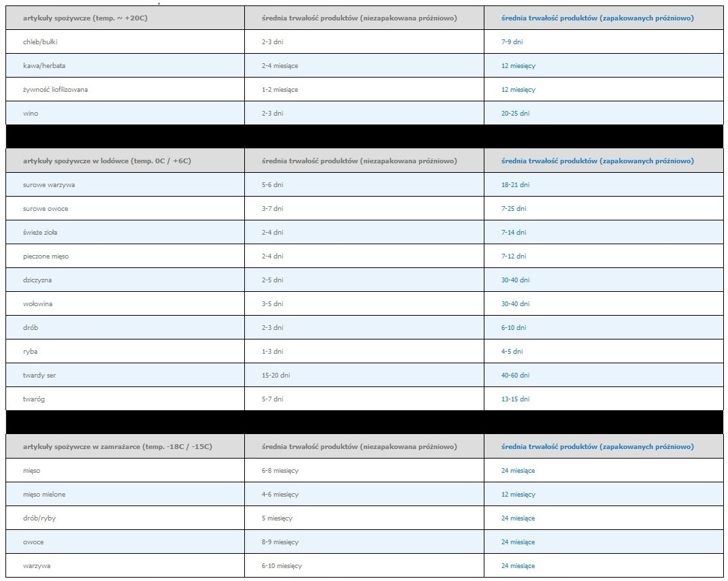Select '4-6 miesięcy' cell

[x=364, y=495]
